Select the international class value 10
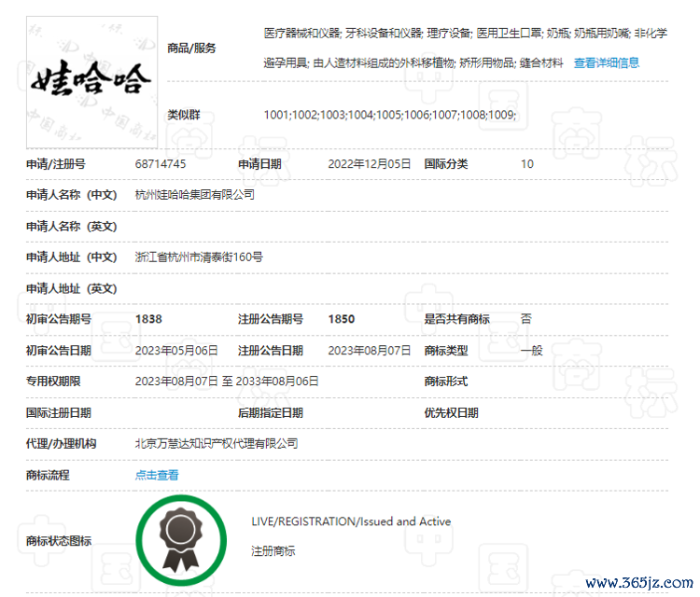Screen dimensions: 700x597 click(527, 164)
